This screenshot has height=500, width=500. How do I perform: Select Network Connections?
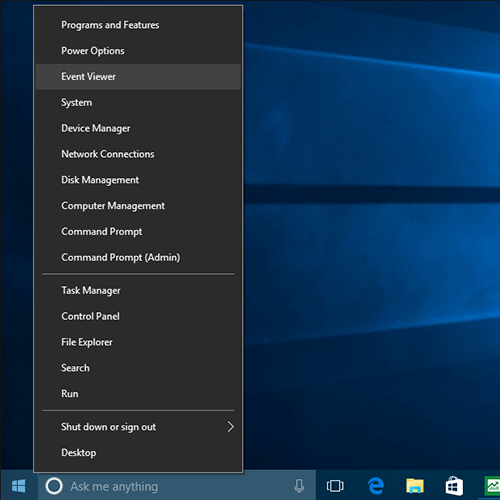coord(138,154)
